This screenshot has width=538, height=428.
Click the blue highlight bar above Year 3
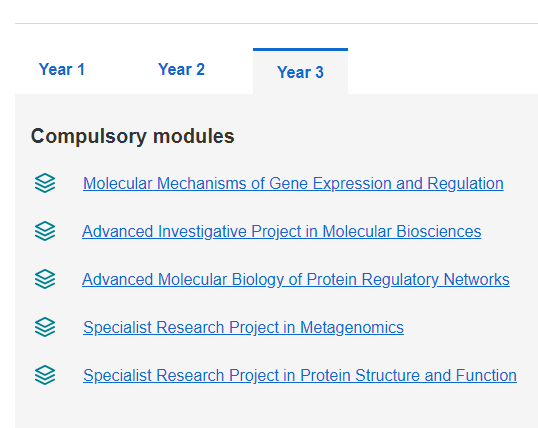point(300,49)
